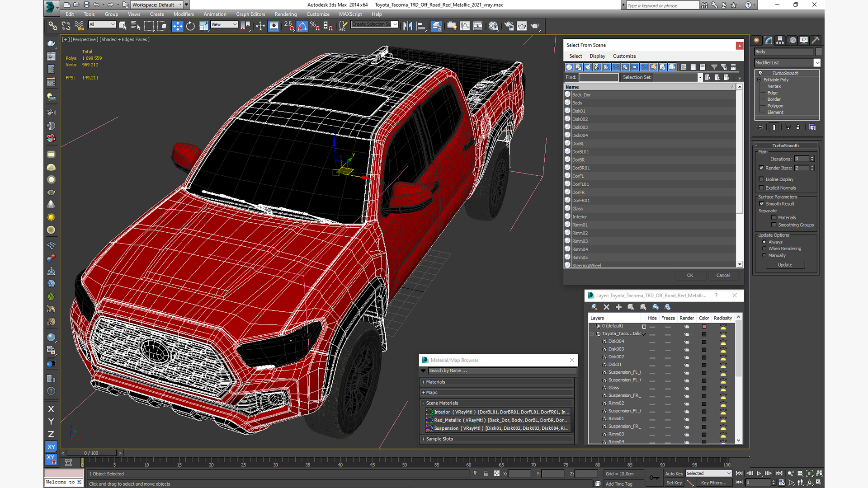Viewport: 868px width, 488px height.
Task: Open the Modifier List dropdown
Action: click(x=787, y=62)
